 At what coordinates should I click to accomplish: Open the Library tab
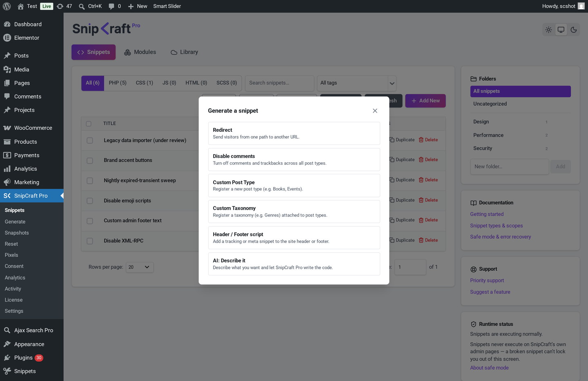pyautogui.click(x=185, y=52)
